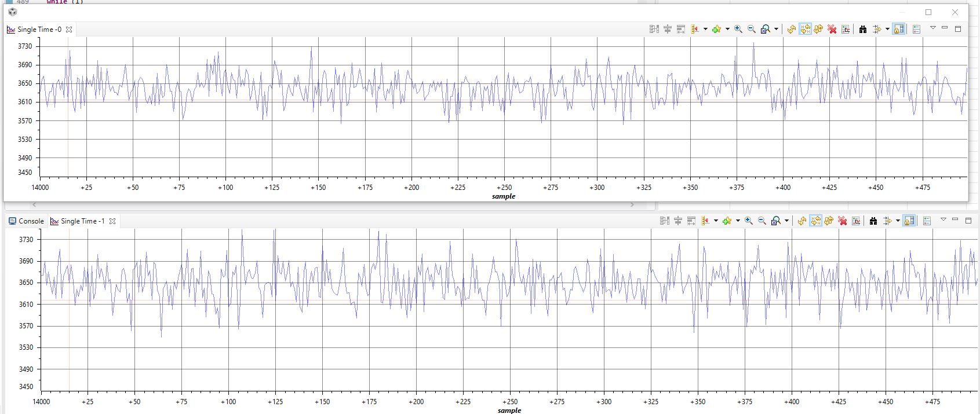The image size is (980, 414).
Task: Click the green plus star icon in Single Time -0
Action: coord(716,29)
